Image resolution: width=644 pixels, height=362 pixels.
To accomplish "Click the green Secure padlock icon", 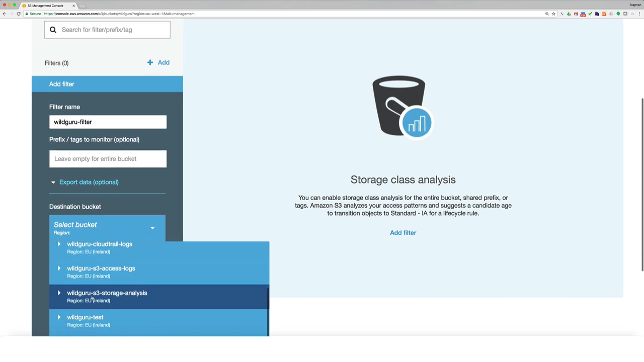I will pos(28,14).
